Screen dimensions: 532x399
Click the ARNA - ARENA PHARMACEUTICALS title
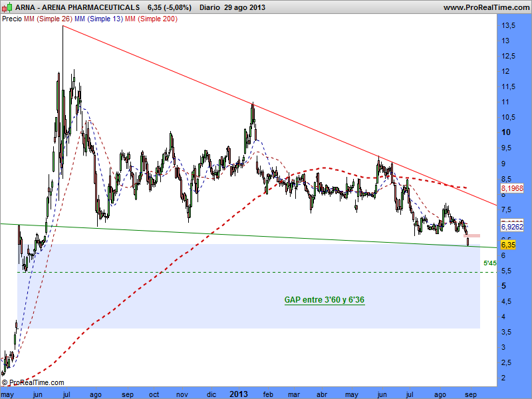click(x=77, y=7)
